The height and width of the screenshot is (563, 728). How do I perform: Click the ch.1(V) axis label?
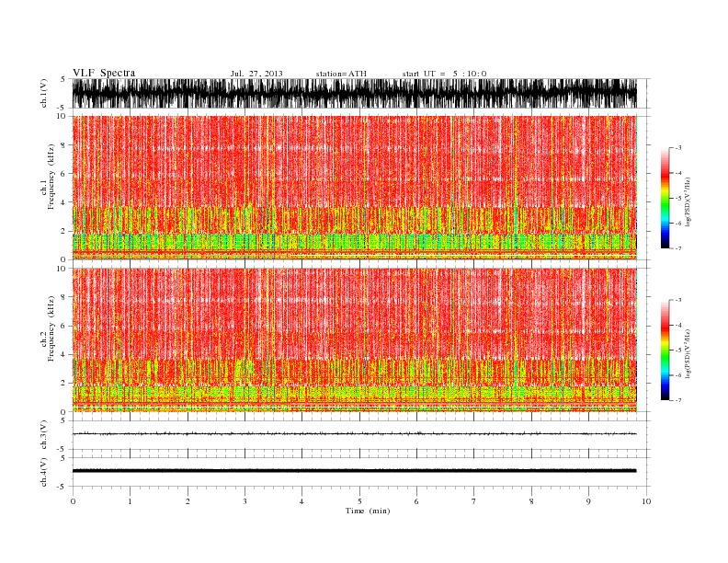coord(44,93)
